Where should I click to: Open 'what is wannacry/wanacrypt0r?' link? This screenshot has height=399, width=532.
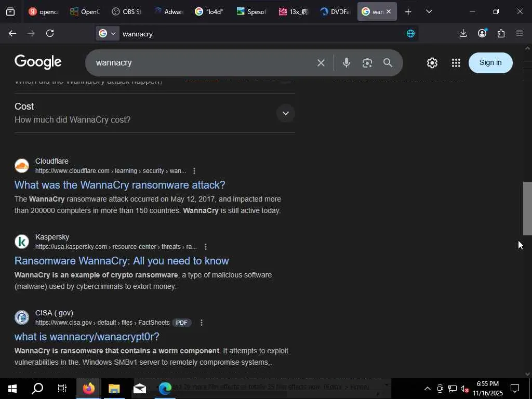pyautogui.click(x=87, y=337)
